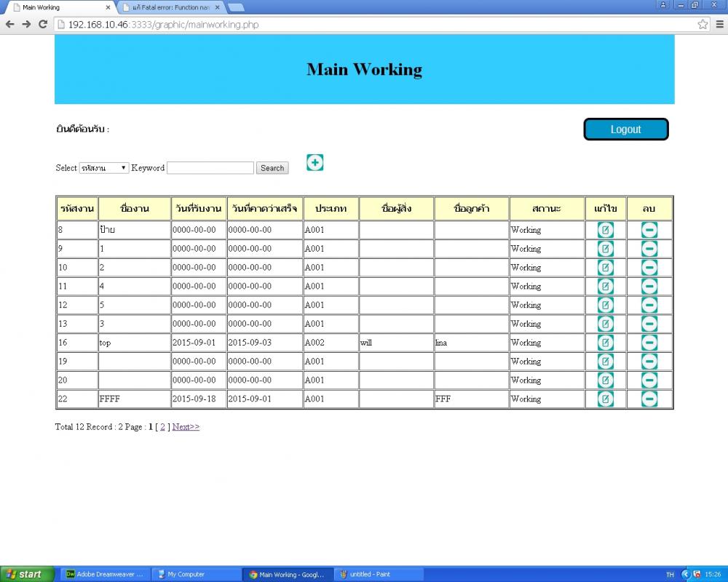Edit the row with job code 12
Image resolution: width=728 pixels, height=582 pixels.
(x=605, y=305)
